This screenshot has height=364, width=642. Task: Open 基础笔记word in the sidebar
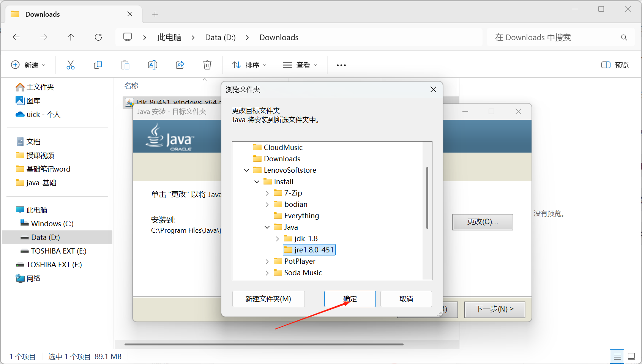pyautogui.click(x=43, y=169)
